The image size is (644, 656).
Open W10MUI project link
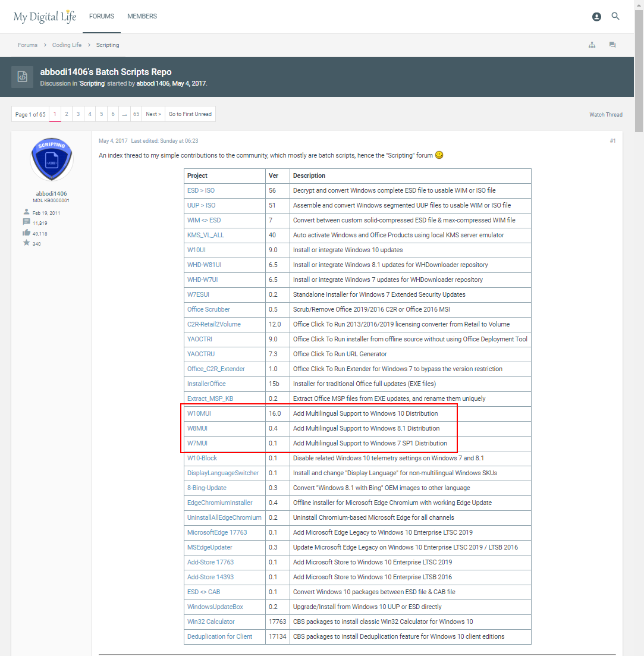[x=199, y=413]
